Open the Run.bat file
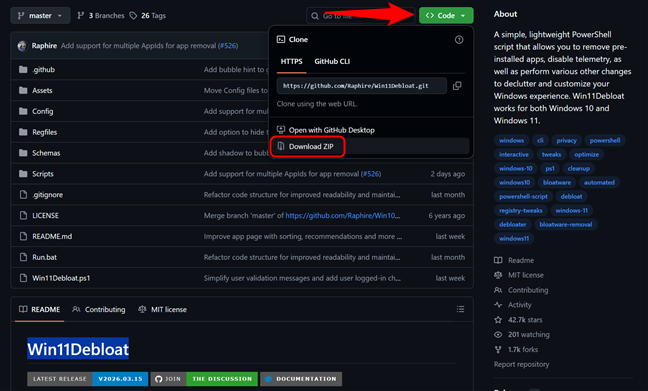Image resolution: width=648 pixels, height=391 pixels. click(x=45, y=257)
